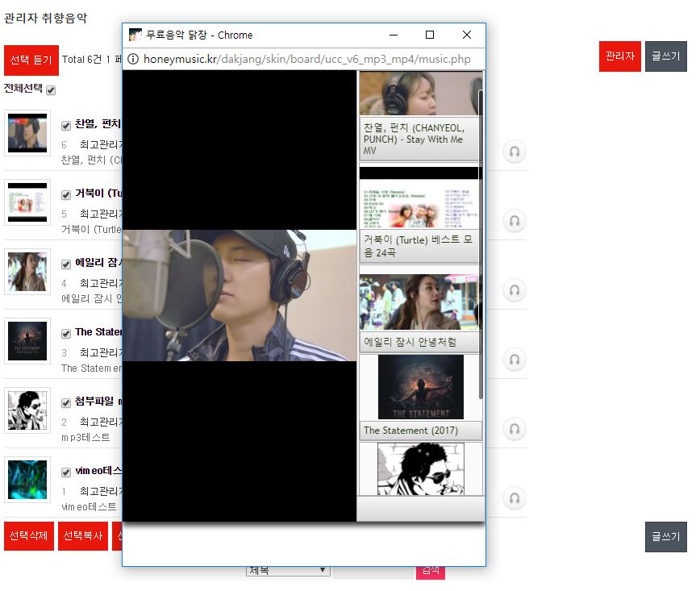Click the playlist vertical scrollbar
This screenshot has height=591, width=700.
click(481, 242)
